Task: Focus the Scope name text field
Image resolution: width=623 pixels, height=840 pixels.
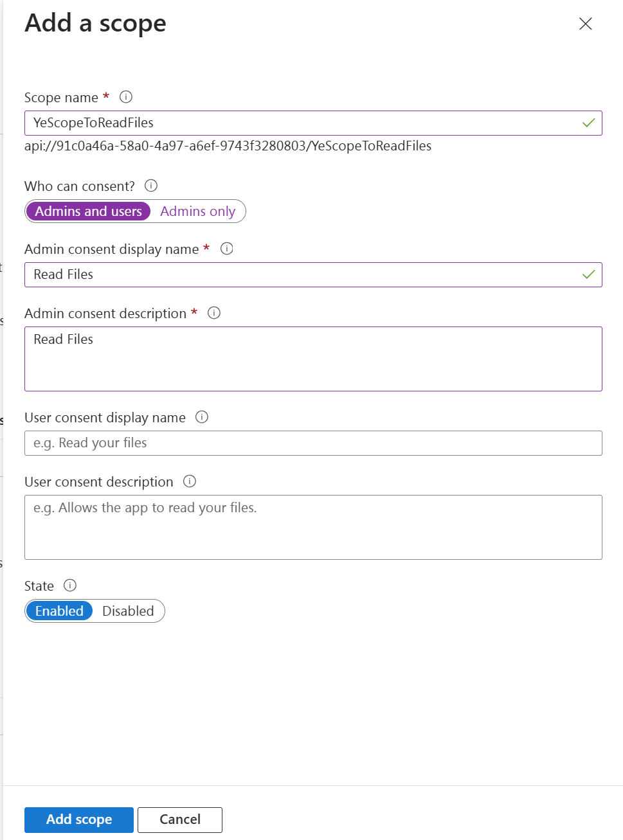Action: 313,123
